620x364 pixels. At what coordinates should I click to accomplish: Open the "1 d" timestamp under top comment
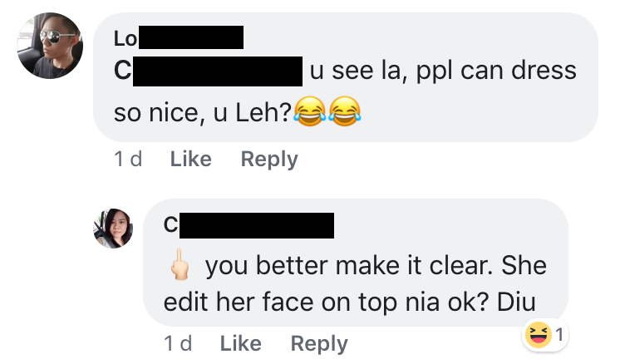point(127,159)
